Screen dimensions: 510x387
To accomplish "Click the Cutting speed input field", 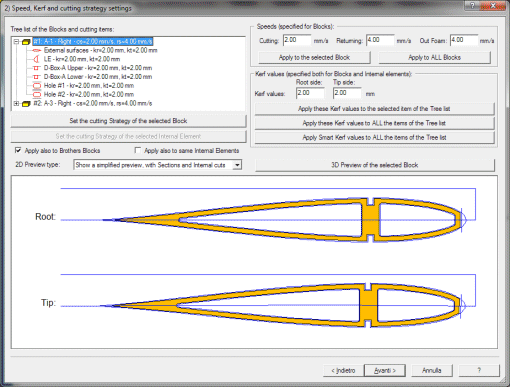I will click(297, 40).
